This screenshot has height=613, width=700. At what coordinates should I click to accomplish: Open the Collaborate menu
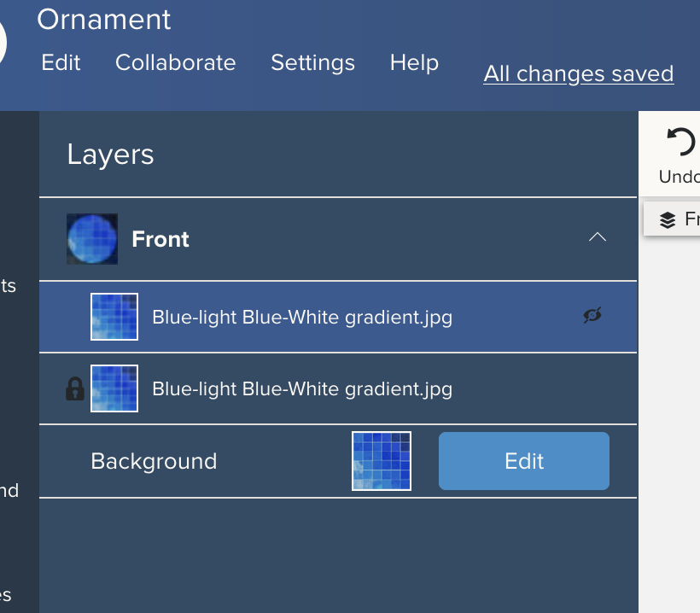click(x=176, y=62)
